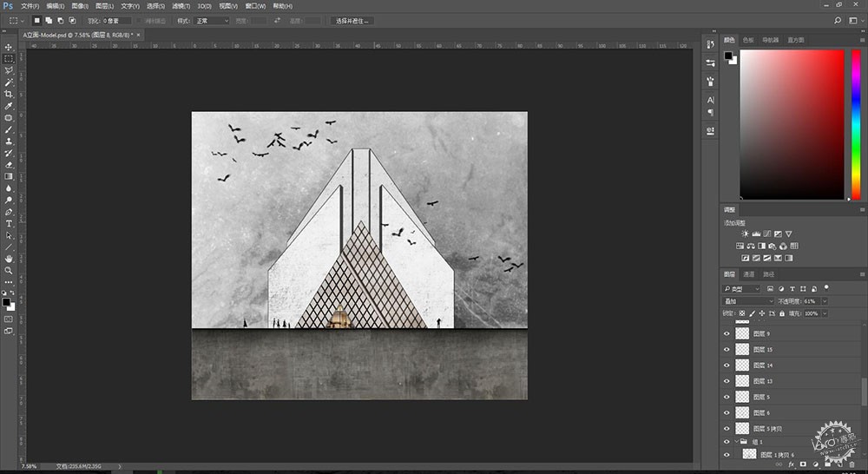Hide layer 图层 13
Image resolution: width=868 pixels, height=474 pixels.
(x=727, y=381)
